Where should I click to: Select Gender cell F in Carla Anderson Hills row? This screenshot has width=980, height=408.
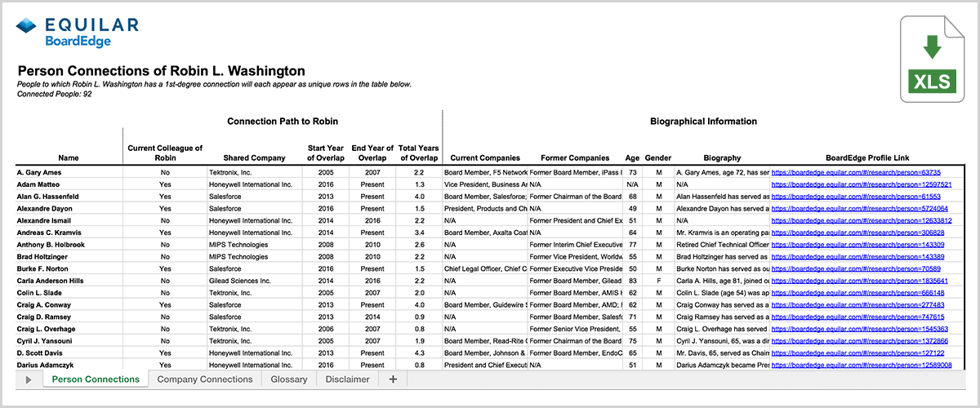[658, 281]
